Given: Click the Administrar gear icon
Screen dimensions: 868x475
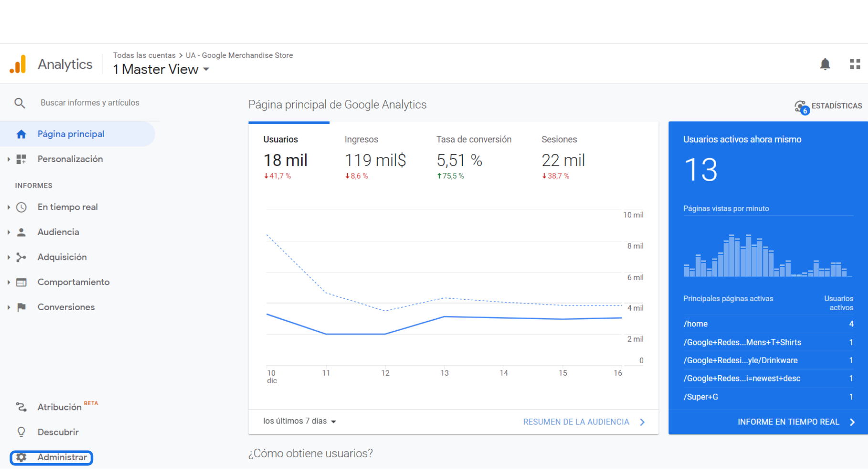Looking at the screenshot, I should coord(21,457).
